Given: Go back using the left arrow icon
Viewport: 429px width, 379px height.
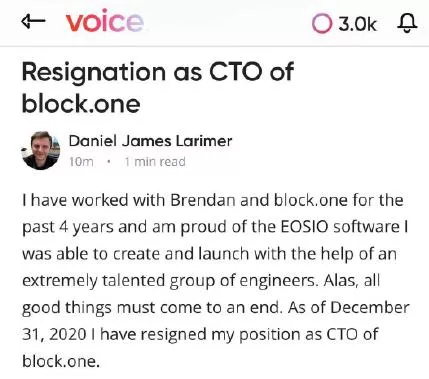Looking at the screenshot, I should point(33,22).
